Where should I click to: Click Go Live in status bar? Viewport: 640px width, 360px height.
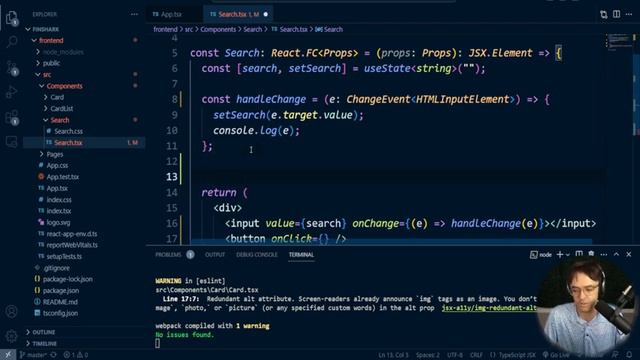point(556,355)
